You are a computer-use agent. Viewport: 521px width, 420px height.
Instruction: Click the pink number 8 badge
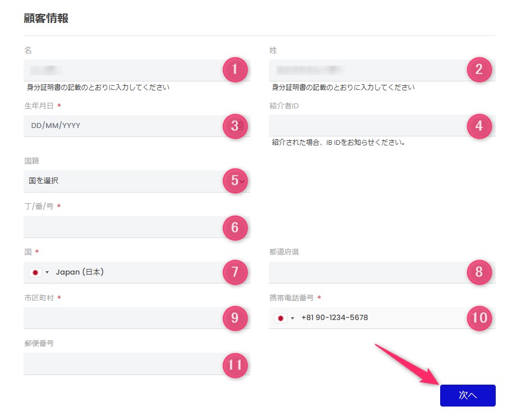(x=479, y=272)
